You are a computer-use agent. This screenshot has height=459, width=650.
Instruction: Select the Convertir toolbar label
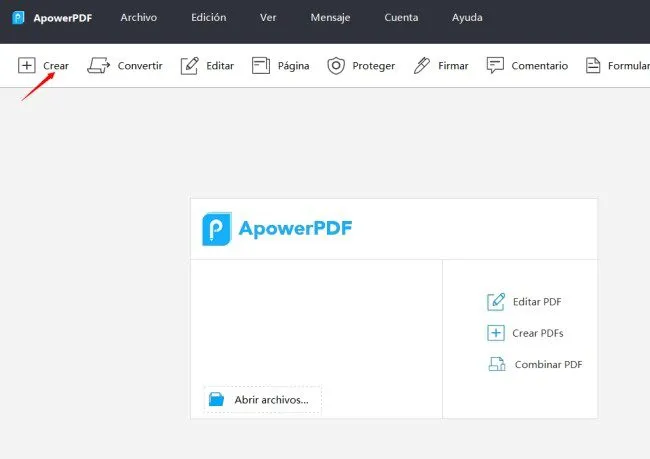pos(140,66)
